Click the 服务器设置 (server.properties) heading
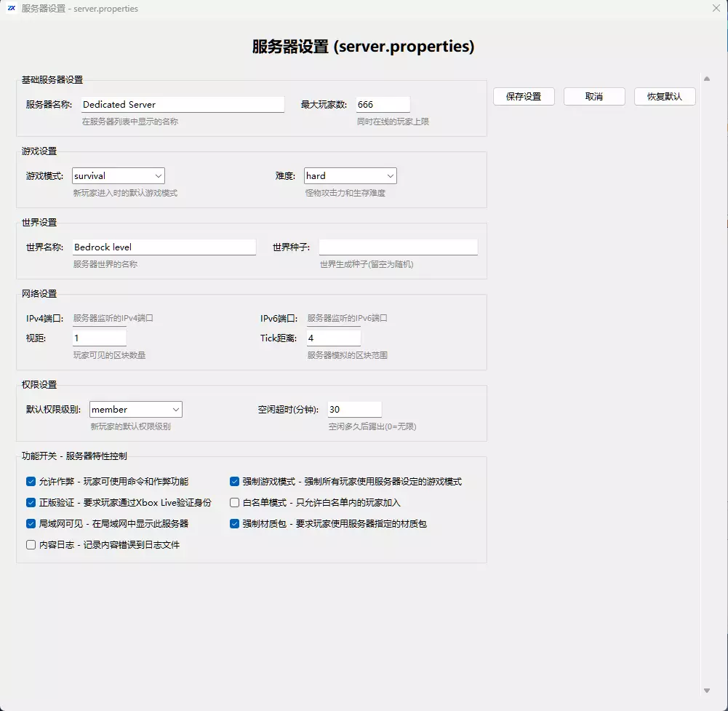Viewport: 728px width, 711px height. 364,47
